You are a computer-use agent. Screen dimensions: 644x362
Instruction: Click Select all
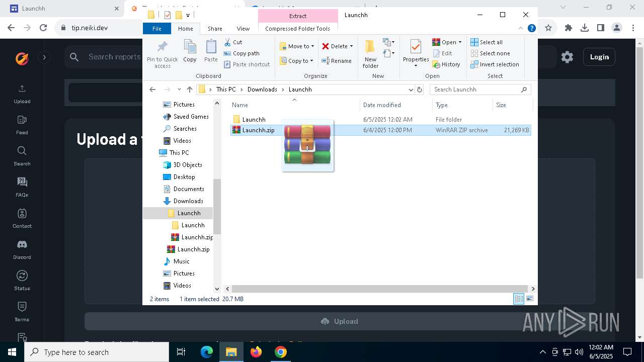point(487,42)
